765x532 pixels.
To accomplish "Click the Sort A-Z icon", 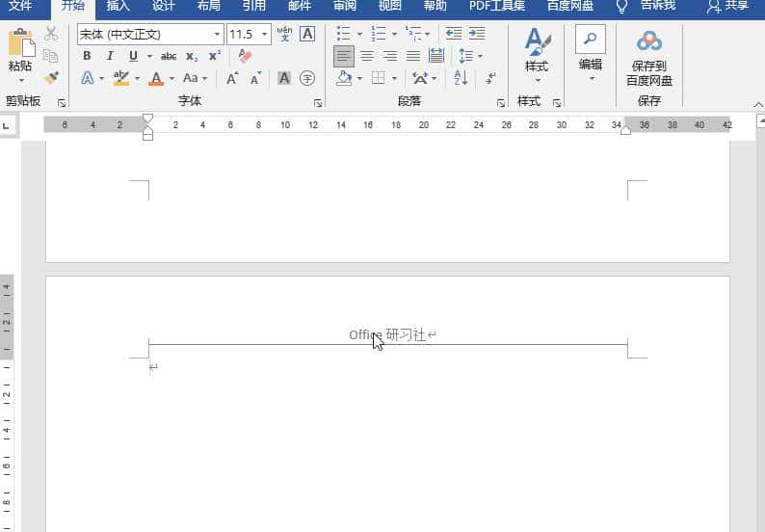I will [462, 78].
